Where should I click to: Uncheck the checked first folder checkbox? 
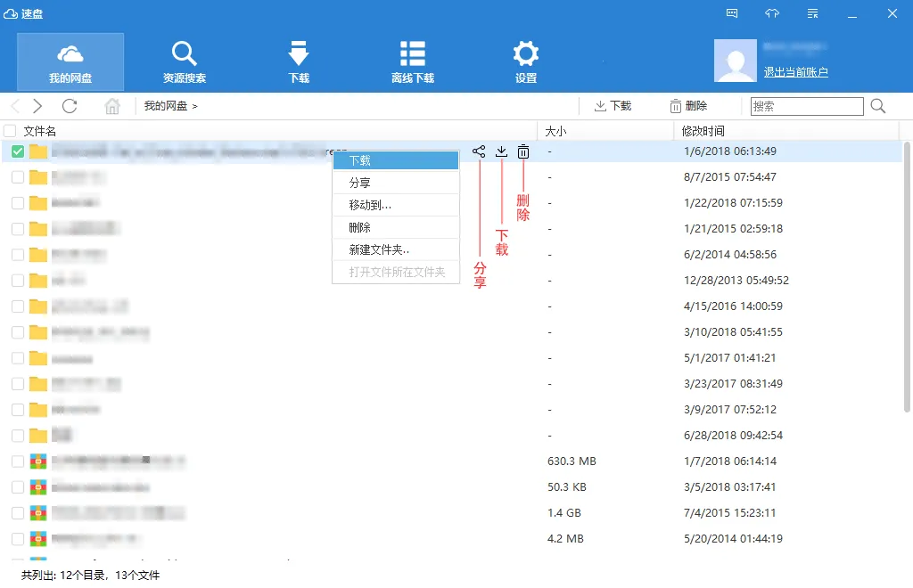coord(18,151)
